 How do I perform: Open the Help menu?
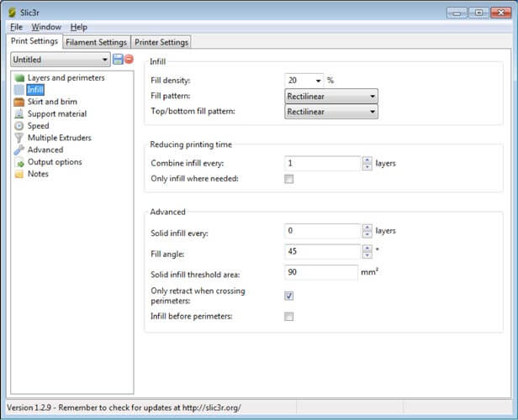pyautogui.click(x=79, y=27)
